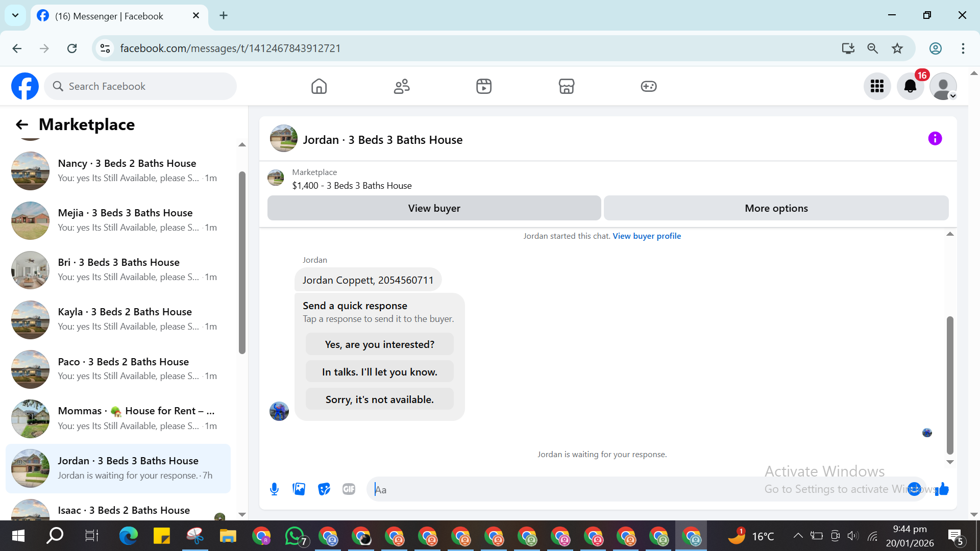
Task: Click Jordan's profile picture beside quick responses
Action: click(279, 411)
